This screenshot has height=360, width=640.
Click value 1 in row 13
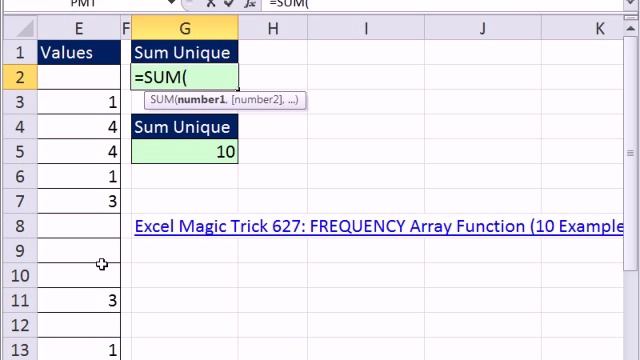pos(79,349)
